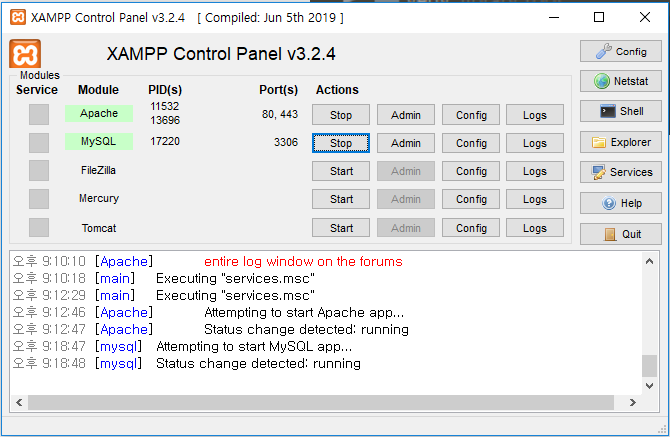Click the 'Attempting to start MySQL app...' line
670x437 pixels.
[254, 346]
